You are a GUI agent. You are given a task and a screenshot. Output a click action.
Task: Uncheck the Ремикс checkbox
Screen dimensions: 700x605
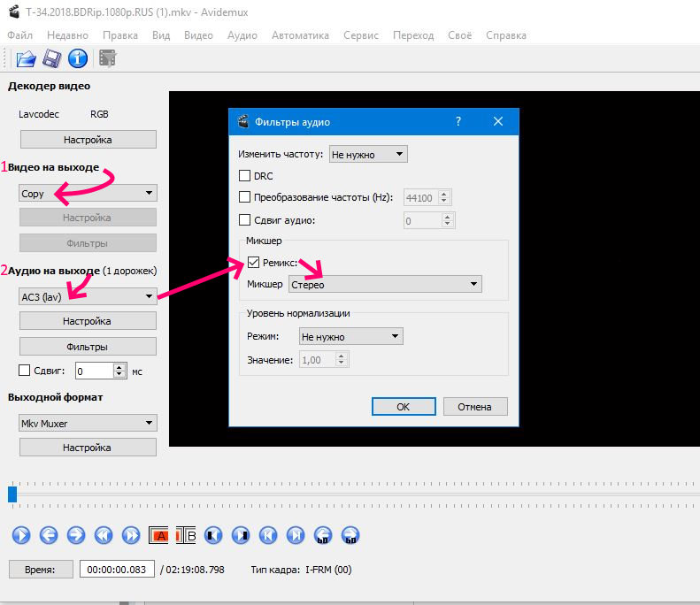click(x=253, y=263)
